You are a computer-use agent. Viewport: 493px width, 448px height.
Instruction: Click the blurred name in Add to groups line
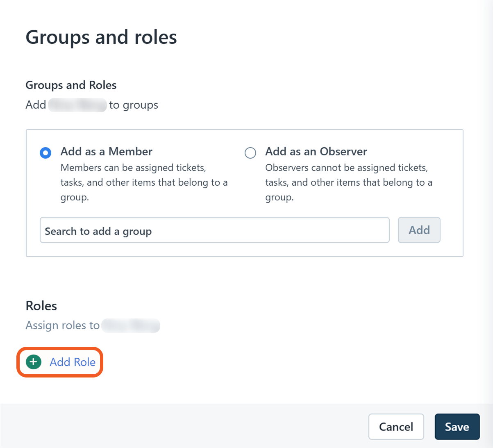tap(77, 105)
